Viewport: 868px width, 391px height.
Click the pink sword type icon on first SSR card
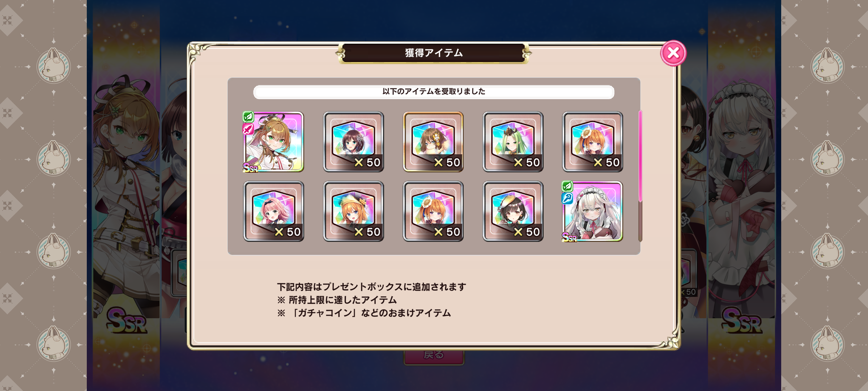pos(248,129)
